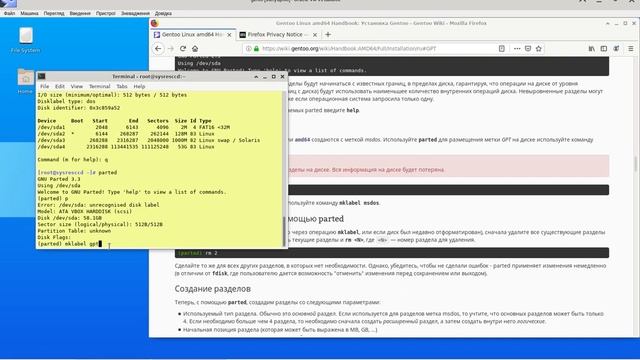Open the Firefox library

coord(591,49)
